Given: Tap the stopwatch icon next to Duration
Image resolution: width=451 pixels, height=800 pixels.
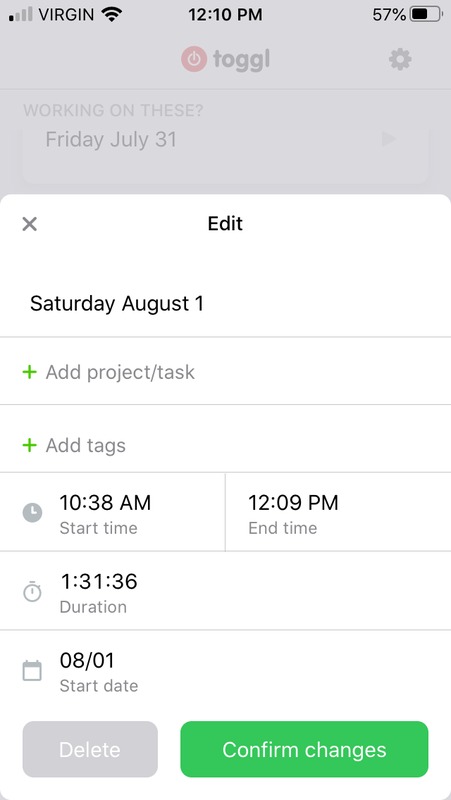Looking at the screenshot, I should pyautogui.click(x=32, y=591).
